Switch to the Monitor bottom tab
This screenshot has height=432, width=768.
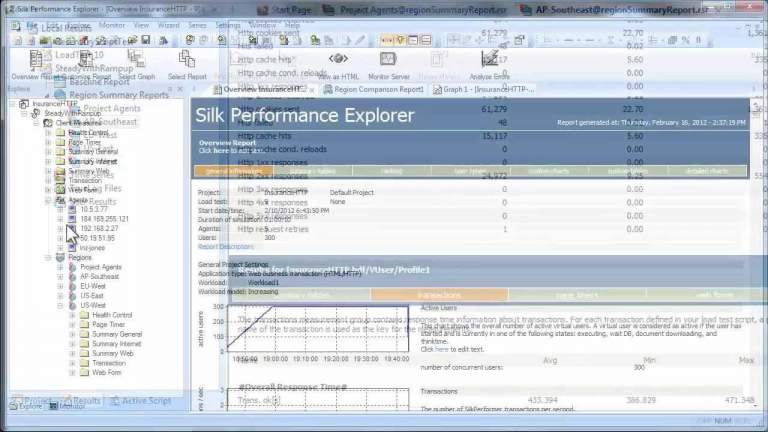(x=68, y=406)
